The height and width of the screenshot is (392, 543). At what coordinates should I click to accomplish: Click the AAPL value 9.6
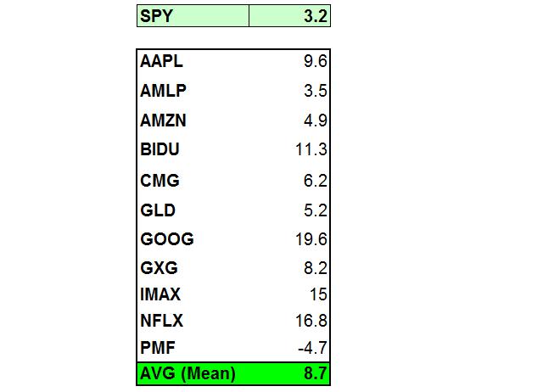click(315, 62)
